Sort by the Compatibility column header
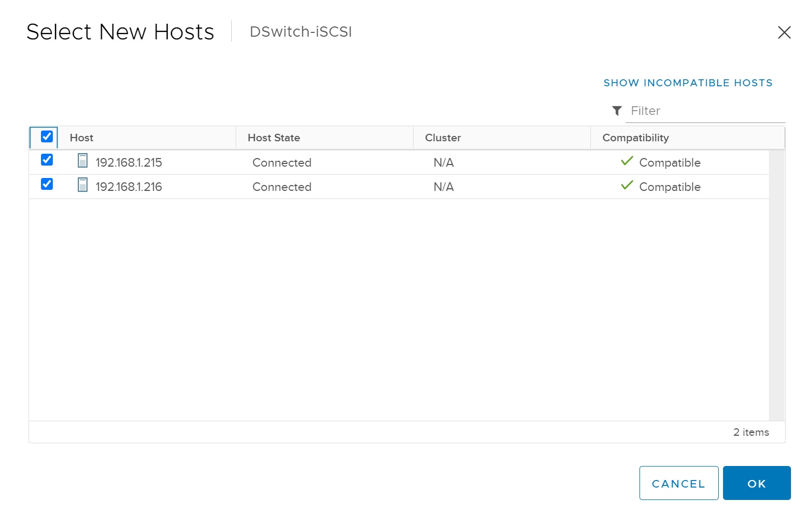 coord(635,138)
